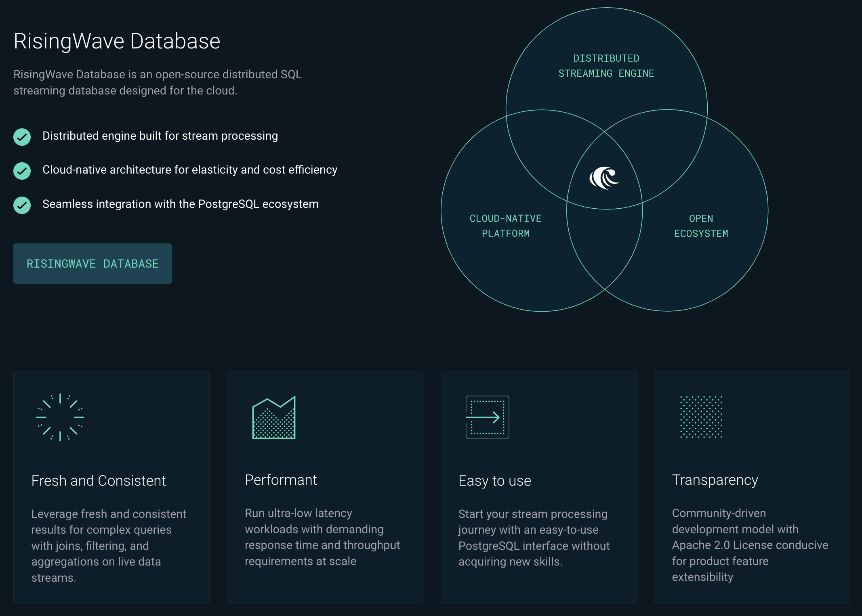Image resolution: width=862 pixels, height=616 pixels.
Task: Click 'Run ultra-low latency workloads' description
Action: coord(322,537)
